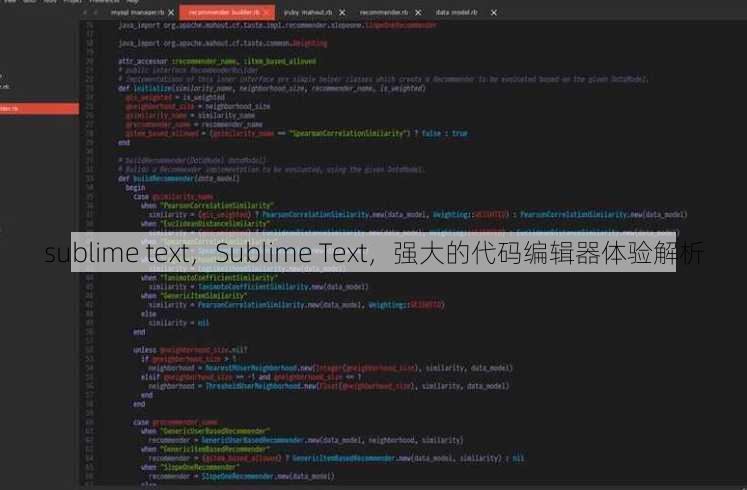Click the when "SlopeOneRecommender" line
This screenshot has width=747, height=490.
[190, 467]
